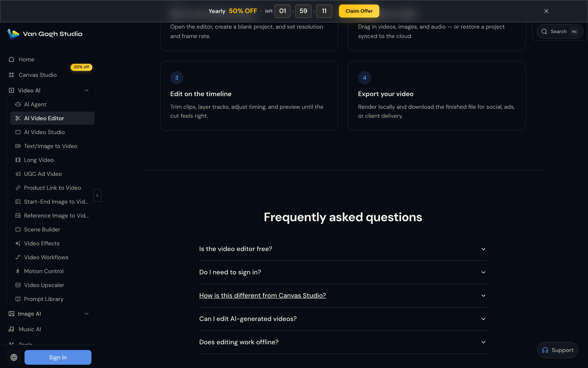
Task: Click the Canvas Studio frame icon
Action: [11, 75]
